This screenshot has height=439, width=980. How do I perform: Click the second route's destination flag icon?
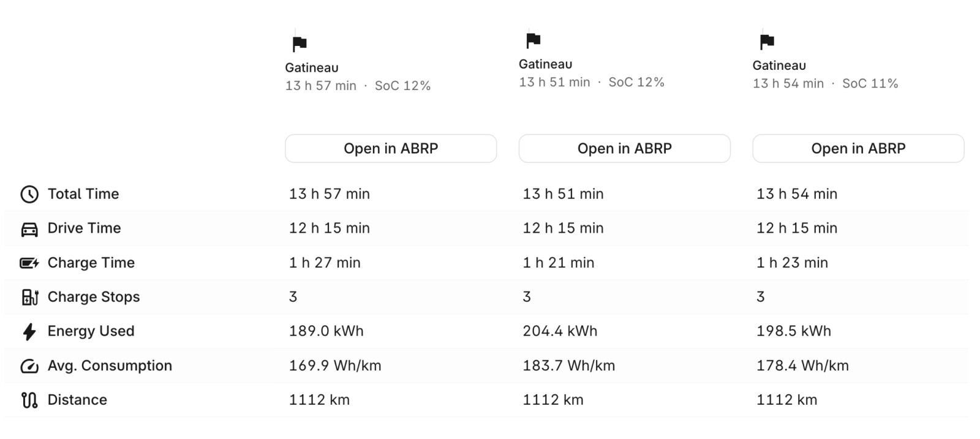pos(533,40)
